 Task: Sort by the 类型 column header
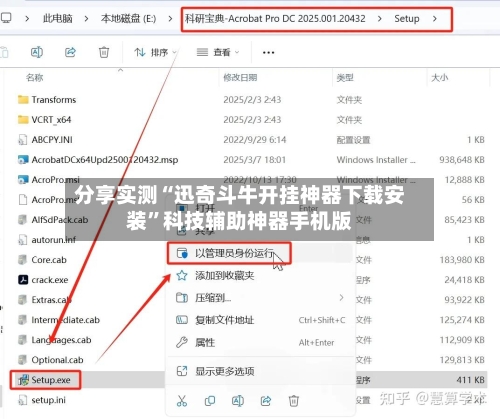(x=345, y=78)
